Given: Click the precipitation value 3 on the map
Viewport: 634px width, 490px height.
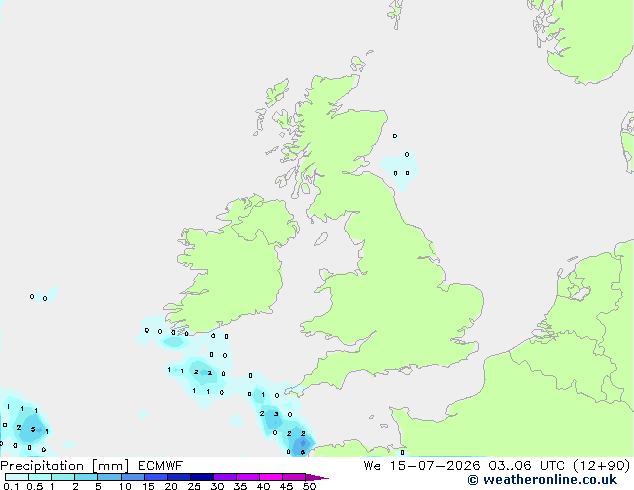Looking at the screenshot, I should pyautogui.click(x=276, y=414).
